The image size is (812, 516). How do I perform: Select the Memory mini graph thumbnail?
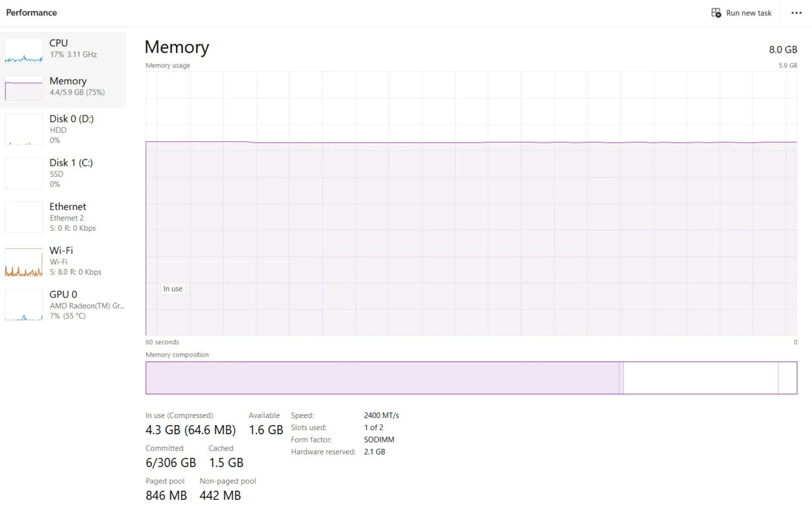(24, 88)
